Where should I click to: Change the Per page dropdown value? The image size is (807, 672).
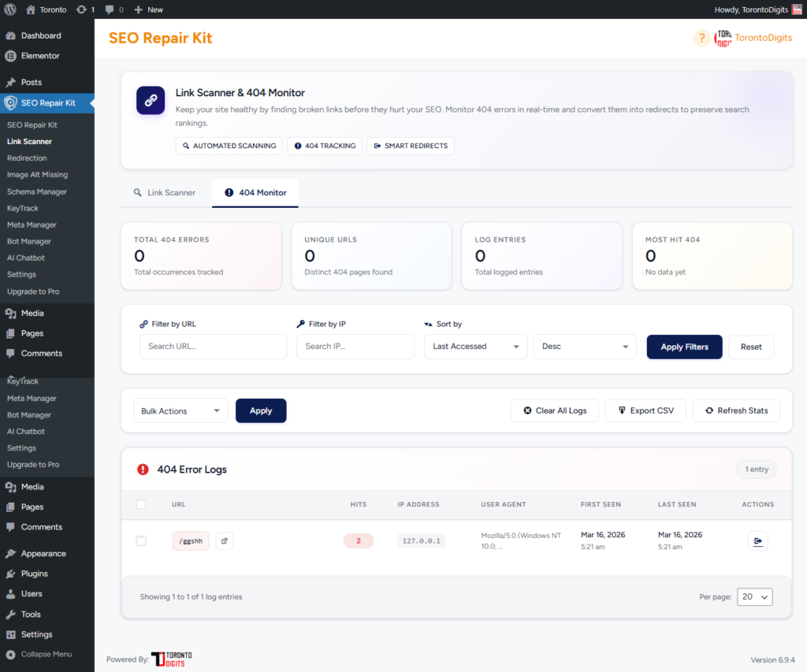(754, 596)
